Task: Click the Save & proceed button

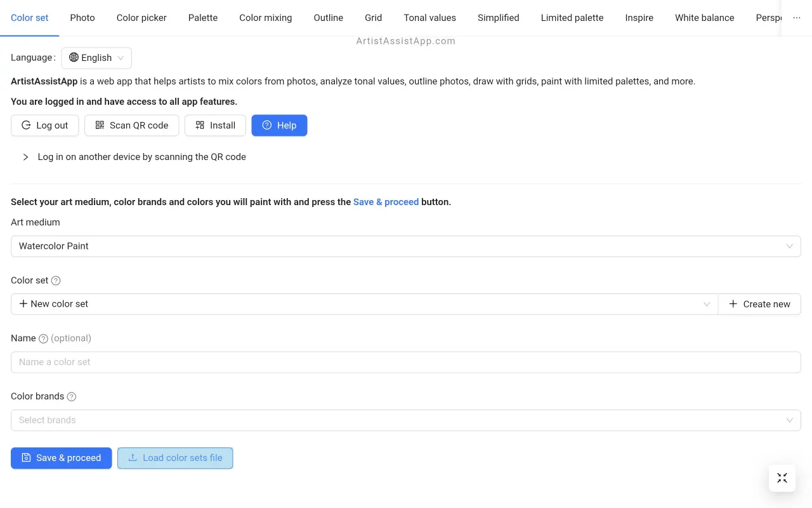Action: tap(62, 458)
